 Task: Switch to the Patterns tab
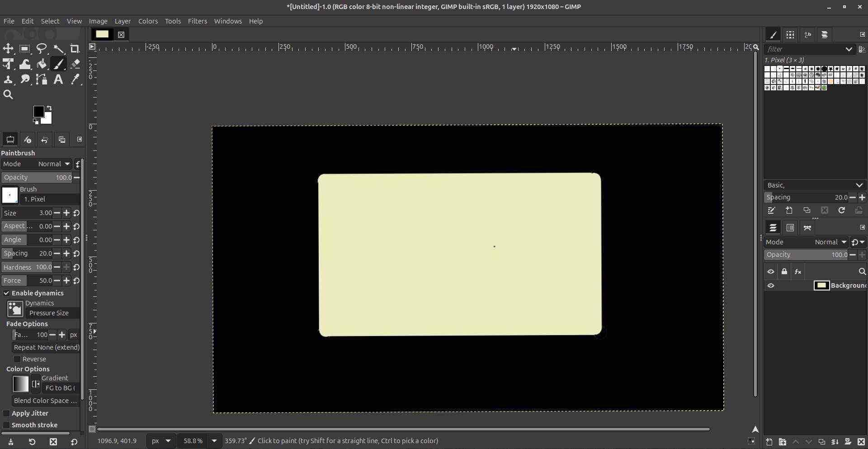click(x=790, y=35)
